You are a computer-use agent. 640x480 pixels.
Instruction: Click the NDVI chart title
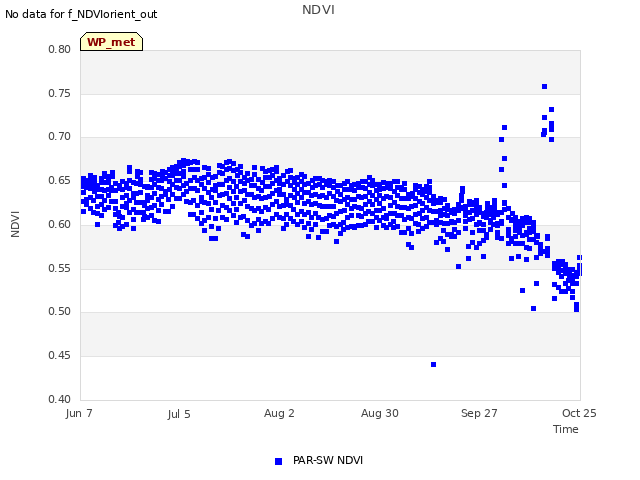pyautogui.click(x=318, y=10)
